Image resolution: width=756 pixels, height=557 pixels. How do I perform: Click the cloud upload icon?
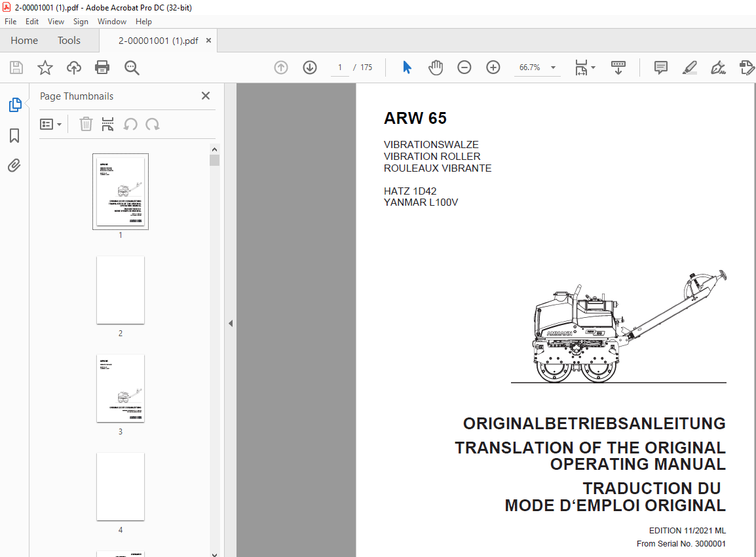pos(74,67)
